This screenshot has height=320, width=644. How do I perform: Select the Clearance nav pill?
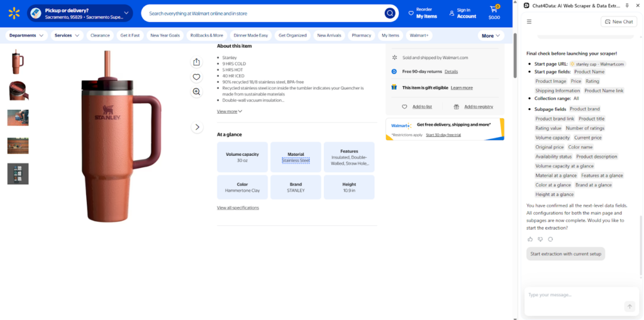[x=100, y=35]
